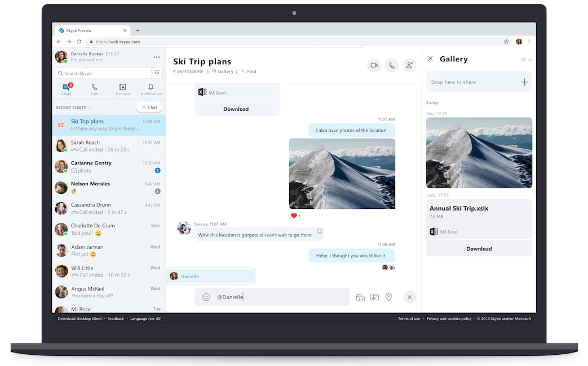
Task: Click the share location pin icon
Action: pyautogui.click(x=388, y=297)
